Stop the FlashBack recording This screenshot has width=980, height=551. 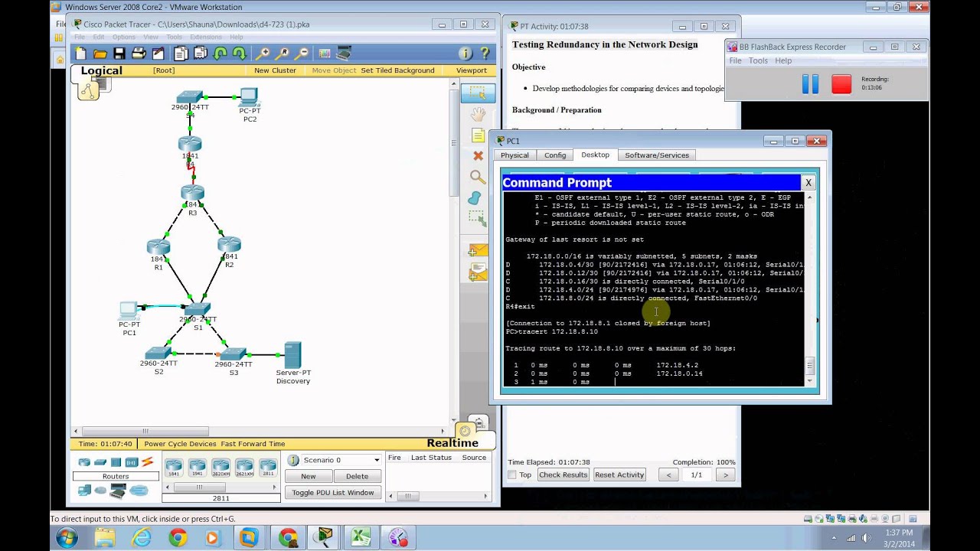click(x=841, y=84)
